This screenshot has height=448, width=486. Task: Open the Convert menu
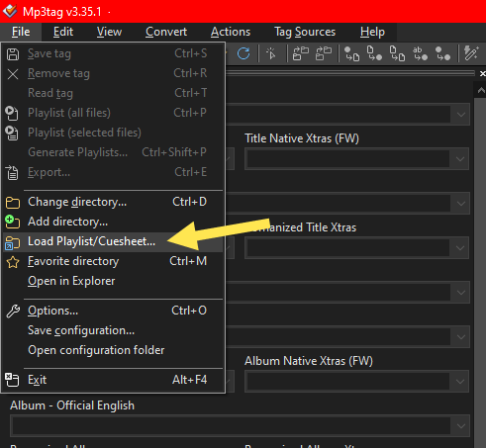(x=166, y=32)
